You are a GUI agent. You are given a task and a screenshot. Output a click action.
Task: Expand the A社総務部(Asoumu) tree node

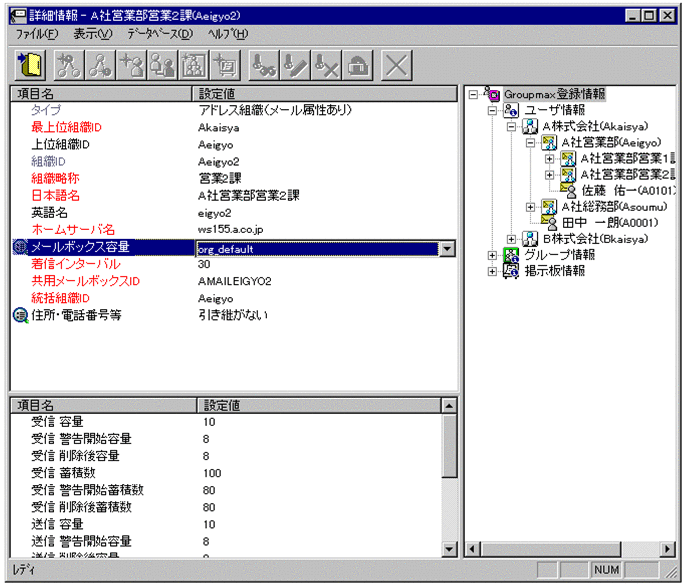coord(530,207)
